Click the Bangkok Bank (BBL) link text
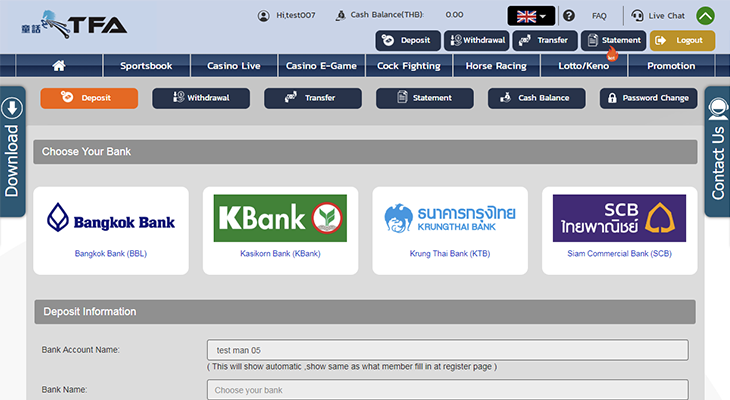This screenshot has width=730, height=400. [111, 254]
